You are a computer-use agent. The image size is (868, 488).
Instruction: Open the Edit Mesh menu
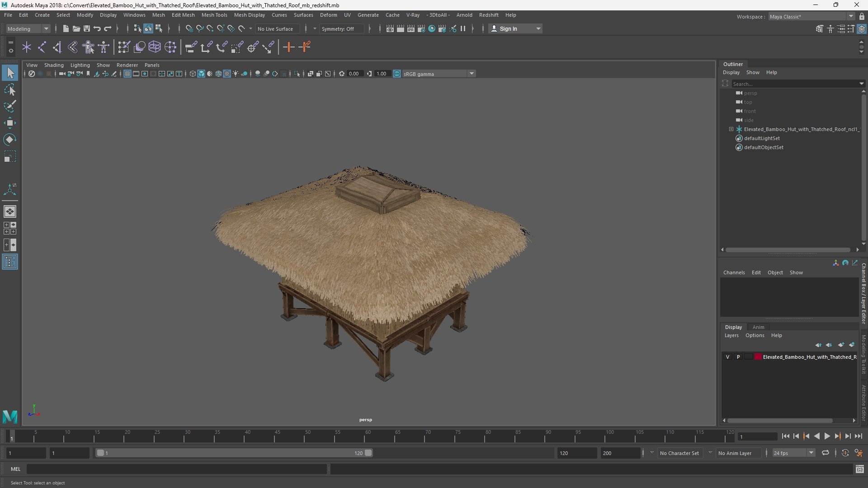[x=183, y=15]
